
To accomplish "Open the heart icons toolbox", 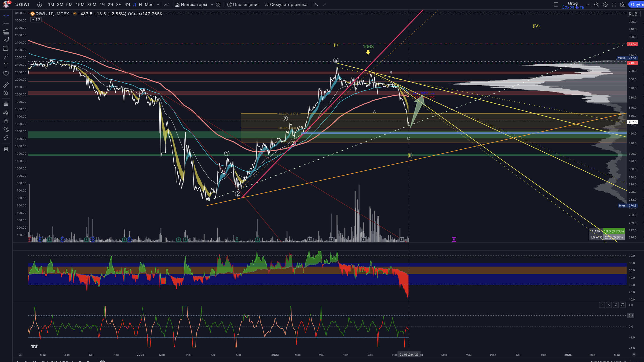I will (x=6, y=73).
